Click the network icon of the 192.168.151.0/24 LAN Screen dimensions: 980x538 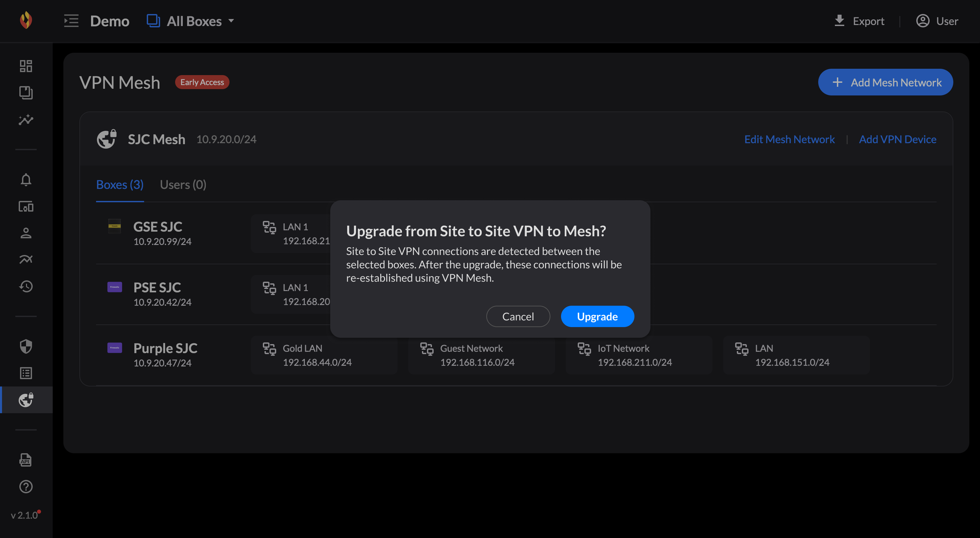[742, 349]
